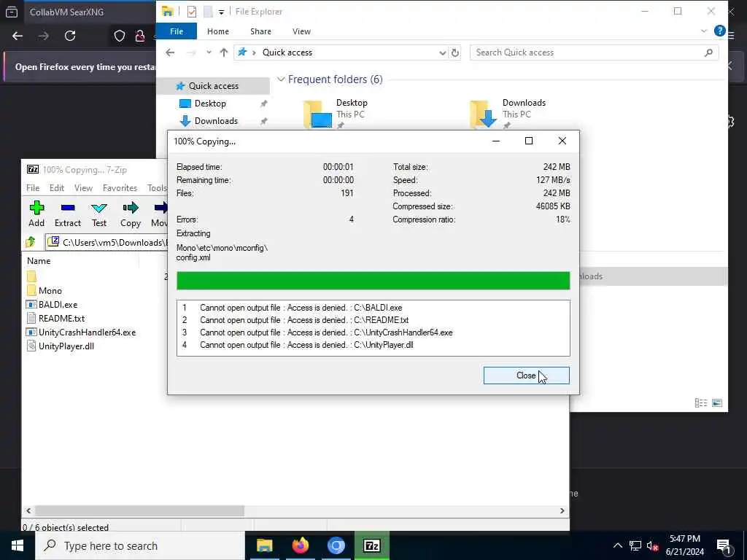Click the 7-Zip horizontal scrollbar thumb
This screenshot has height=560, width=747.
click(139, 510)
